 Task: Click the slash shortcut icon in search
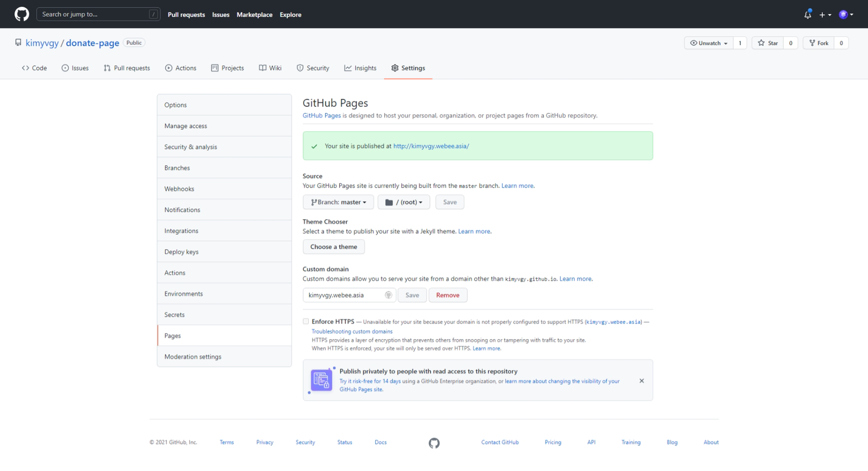click(154, 14)
